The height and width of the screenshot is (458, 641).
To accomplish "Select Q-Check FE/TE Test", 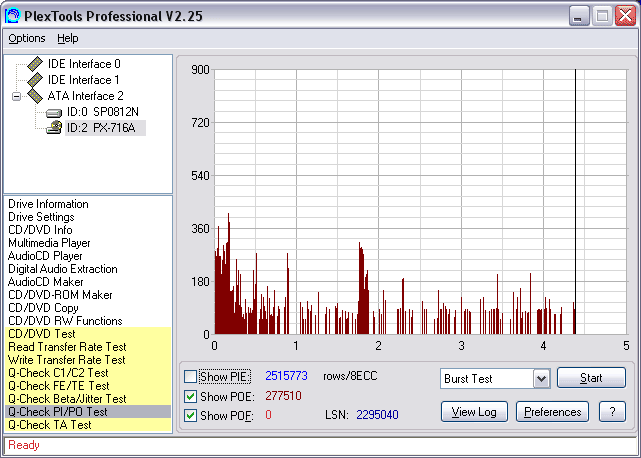I will coord(88,386).
